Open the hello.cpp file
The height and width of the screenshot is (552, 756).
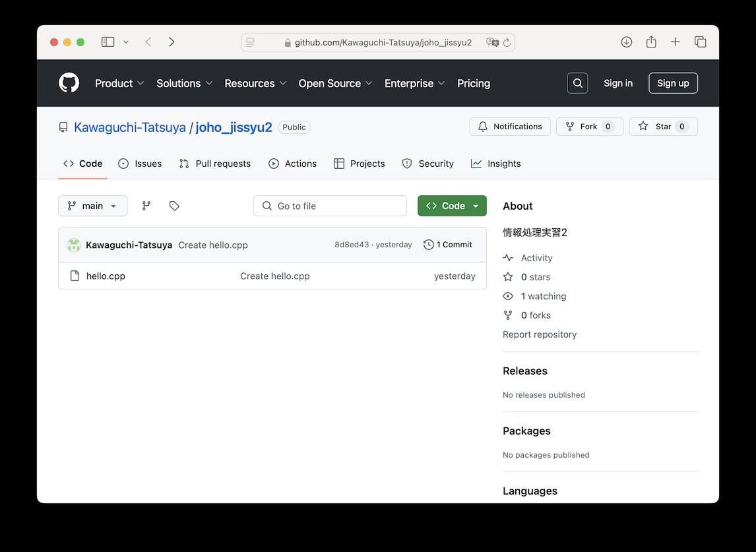click(106, 276)
